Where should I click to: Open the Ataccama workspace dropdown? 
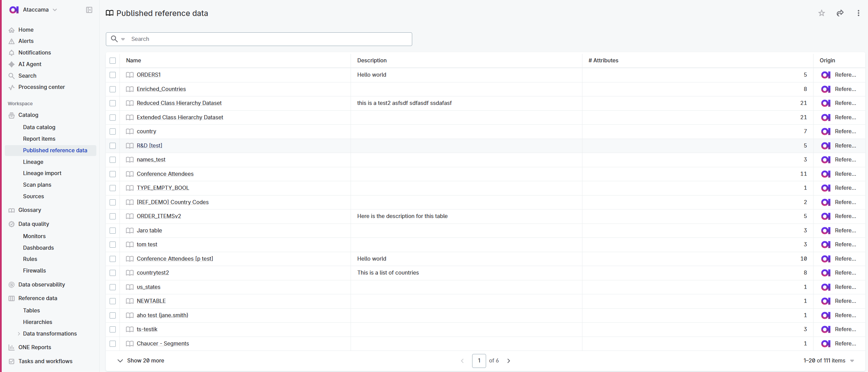(x=55, y=10)
